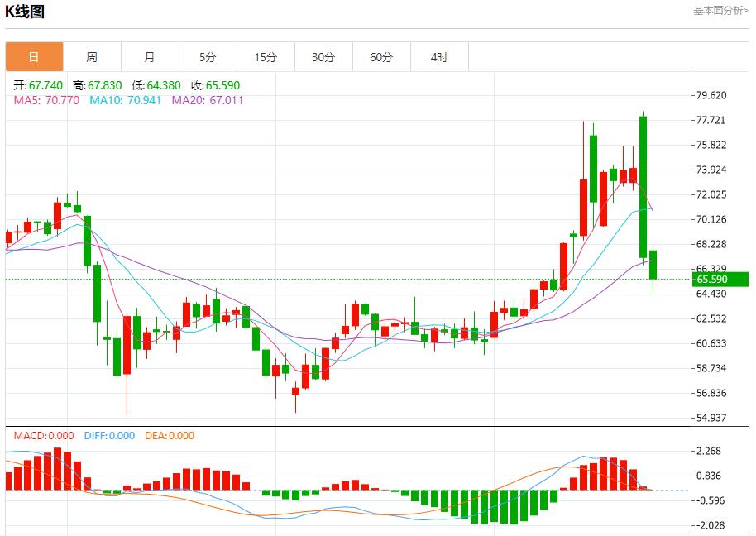
Task: Click the 79.620 price axis label
Action: pos(711,95)
